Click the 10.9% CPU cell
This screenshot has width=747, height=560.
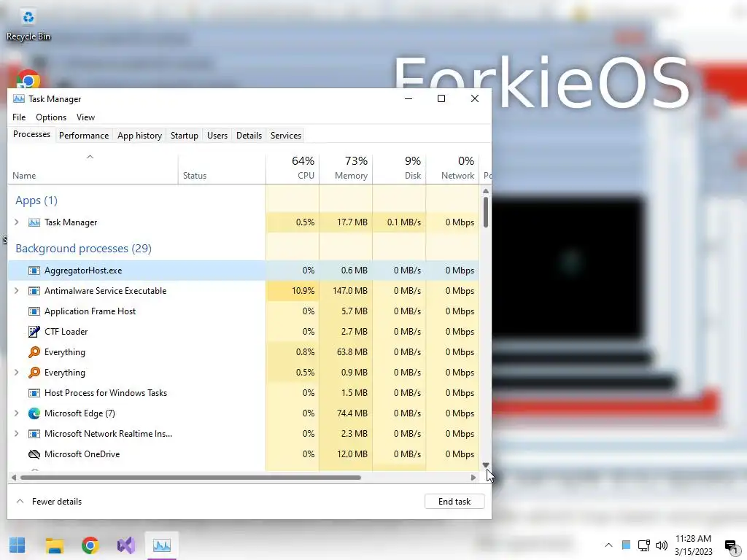coord(293,291)
